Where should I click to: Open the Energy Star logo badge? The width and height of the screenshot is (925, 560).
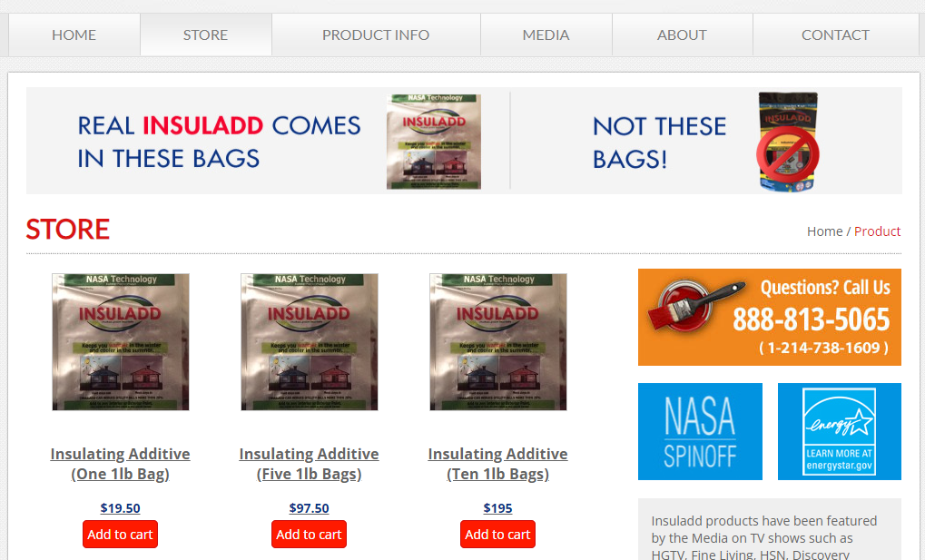tap(840, 431)
